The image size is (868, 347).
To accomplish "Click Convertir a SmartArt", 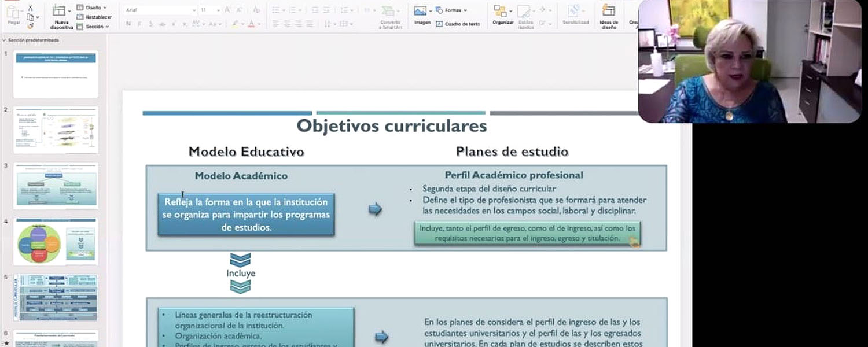I will (389, 17).
